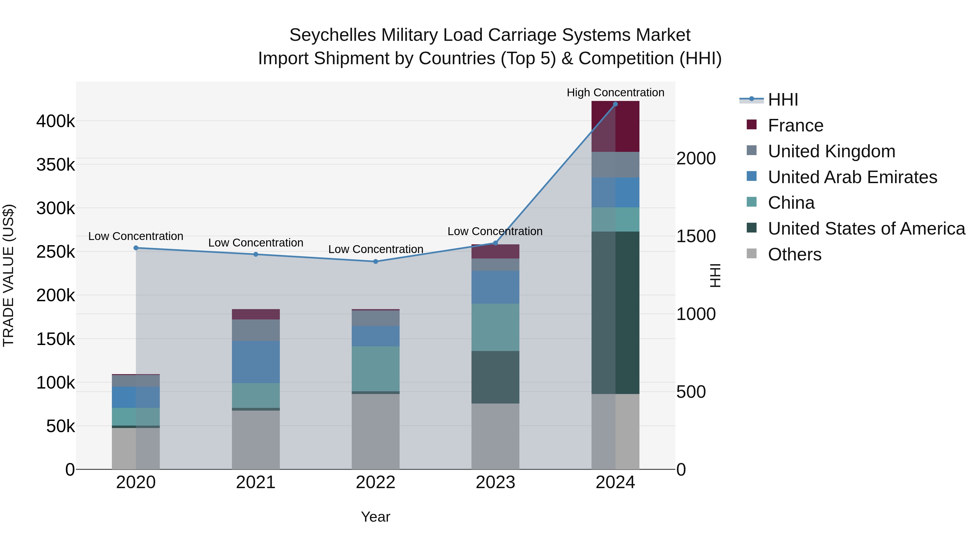
Task: Click the Low Concentration label above 2022
Action: [376, 249]
